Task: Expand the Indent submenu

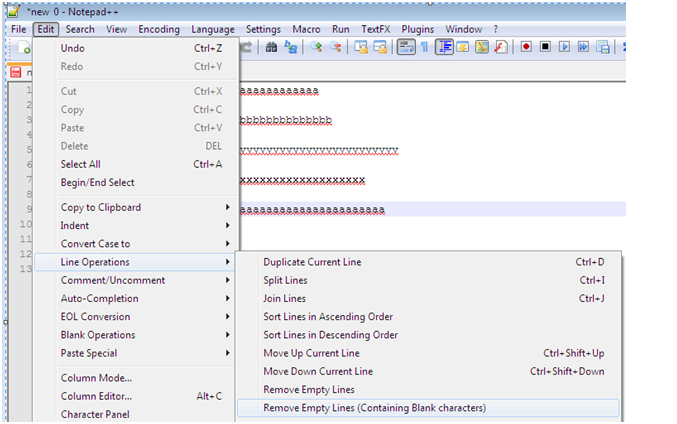Action: pos(136,225)
